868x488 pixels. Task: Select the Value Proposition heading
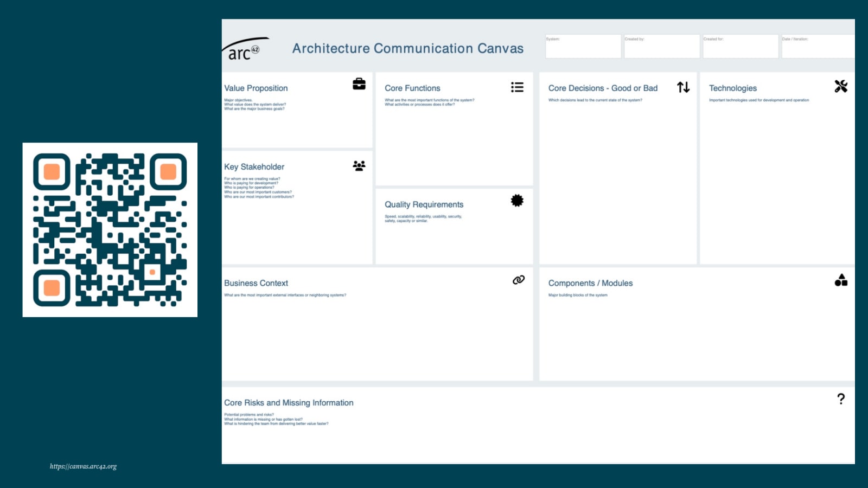pyautogui.click(x=256, y=88)
